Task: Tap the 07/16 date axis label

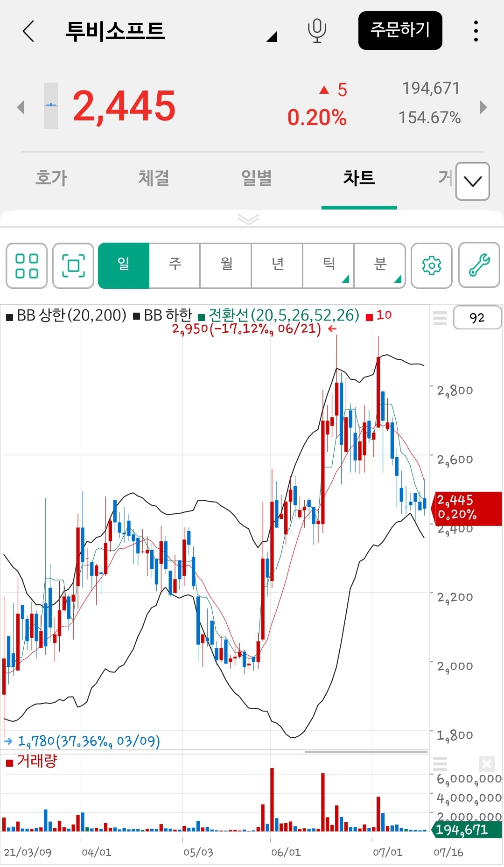Action: pos(448,852)
